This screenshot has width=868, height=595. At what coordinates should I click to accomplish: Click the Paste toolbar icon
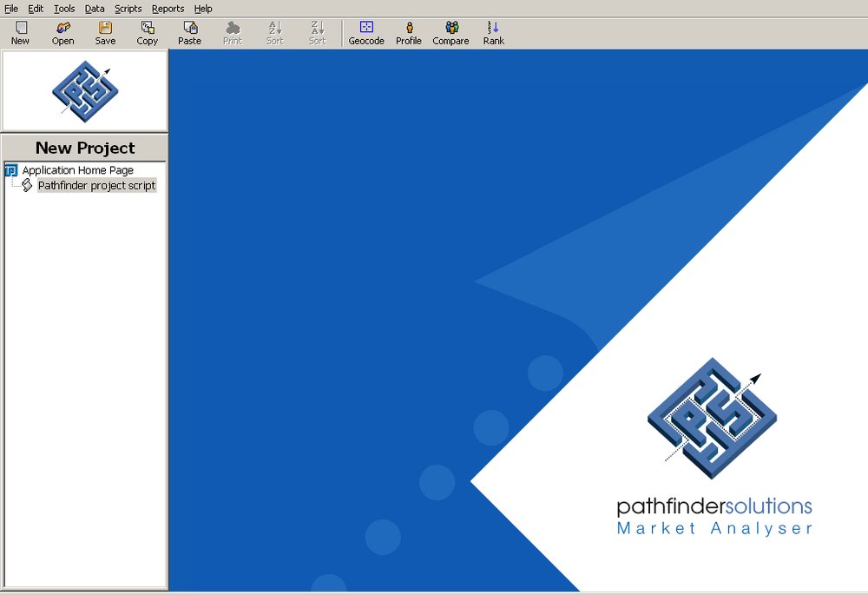point(190,33)
